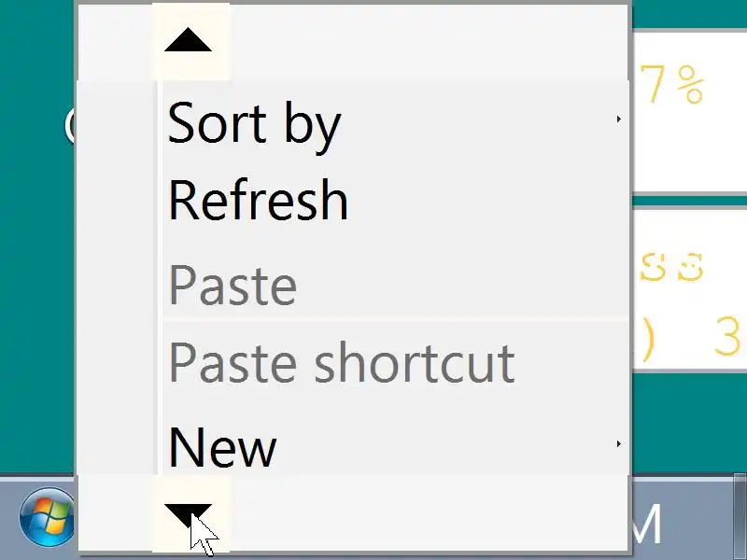Click the disabled Paste shortcut entry

(x=341, y=362)
